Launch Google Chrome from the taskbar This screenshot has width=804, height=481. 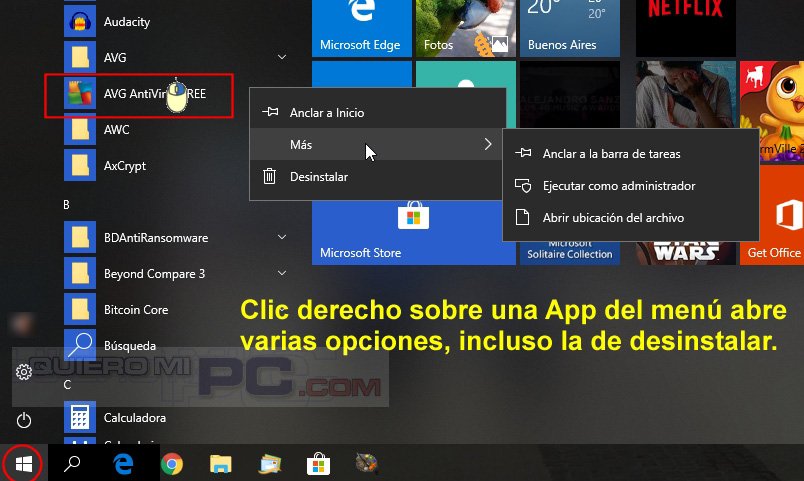[x=172, y=465]
